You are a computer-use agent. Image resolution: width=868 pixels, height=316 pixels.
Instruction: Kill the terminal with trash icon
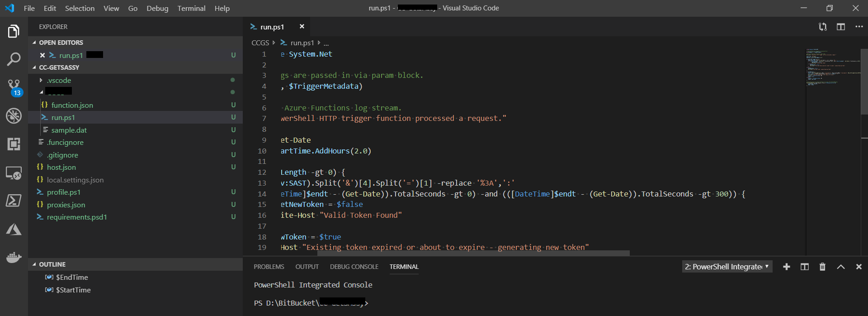pos(822,267)
